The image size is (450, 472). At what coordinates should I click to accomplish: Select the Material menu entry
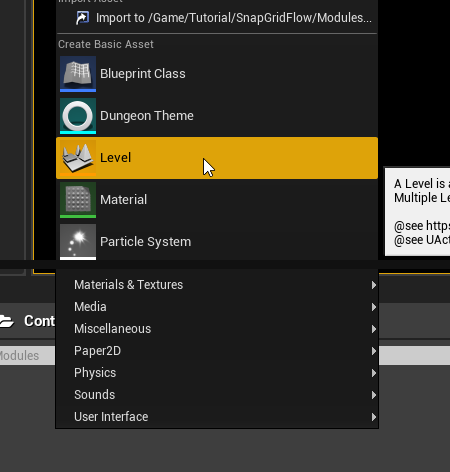(217, 200)
